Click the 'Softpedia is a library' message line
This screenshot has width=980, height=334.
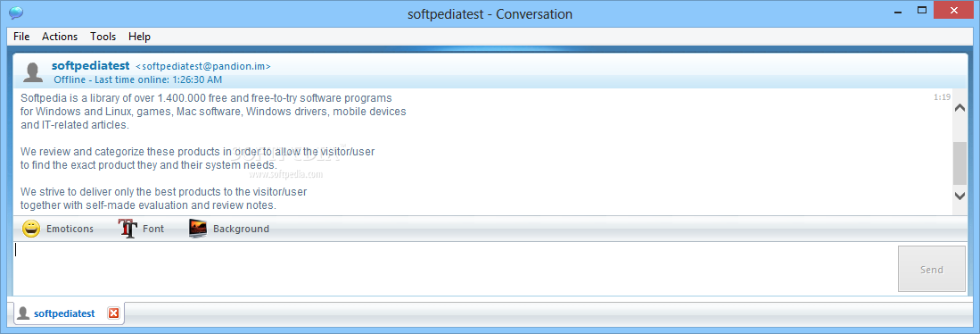206,98
